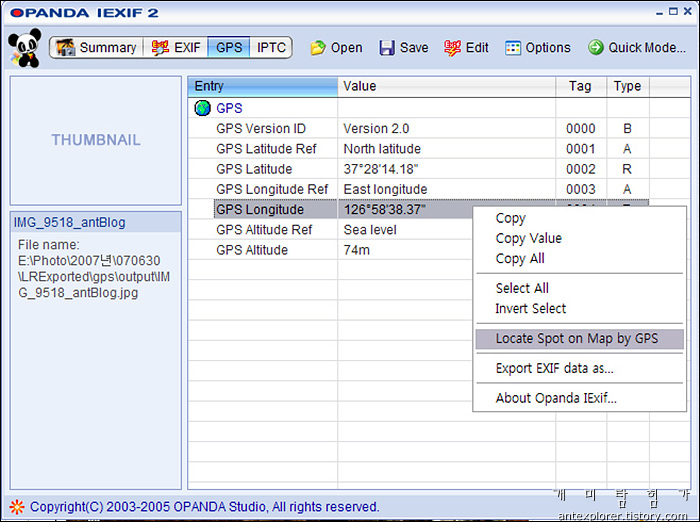Click the value Sea level
Viewport: 700px width, 522px height.
[370, 230]
